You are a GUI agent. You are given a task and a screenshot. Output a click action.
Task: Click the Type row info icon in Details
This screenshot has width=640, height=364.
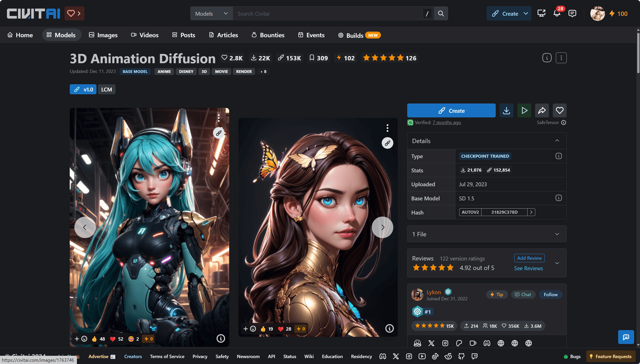558,156
